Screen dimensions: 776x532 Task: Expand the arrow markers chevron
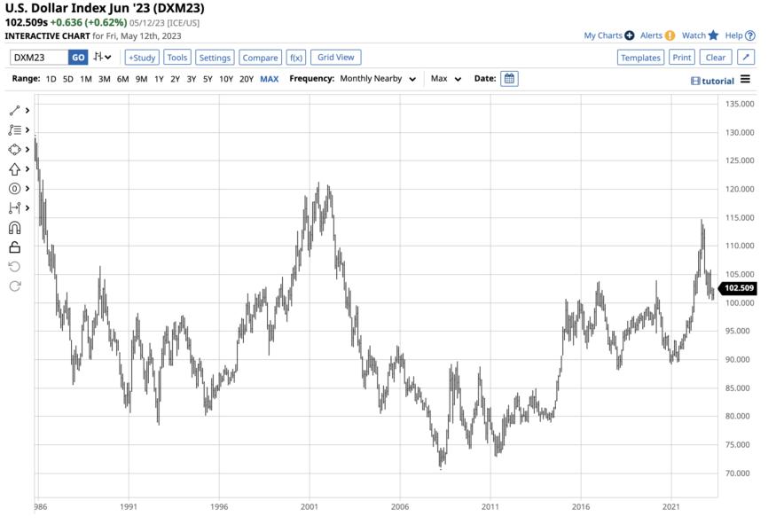coord(27,169)
